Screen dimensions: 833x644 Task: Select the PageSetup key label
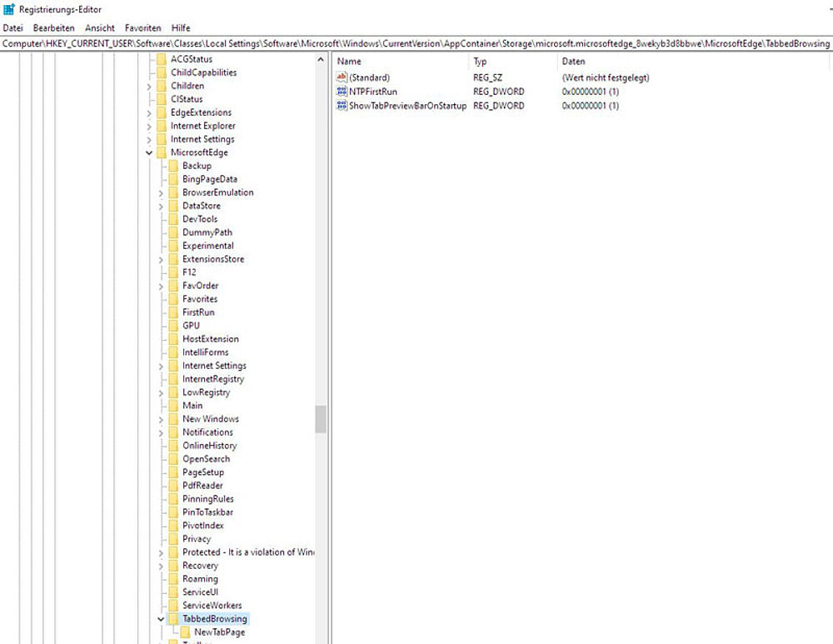[x=203, y=472]
